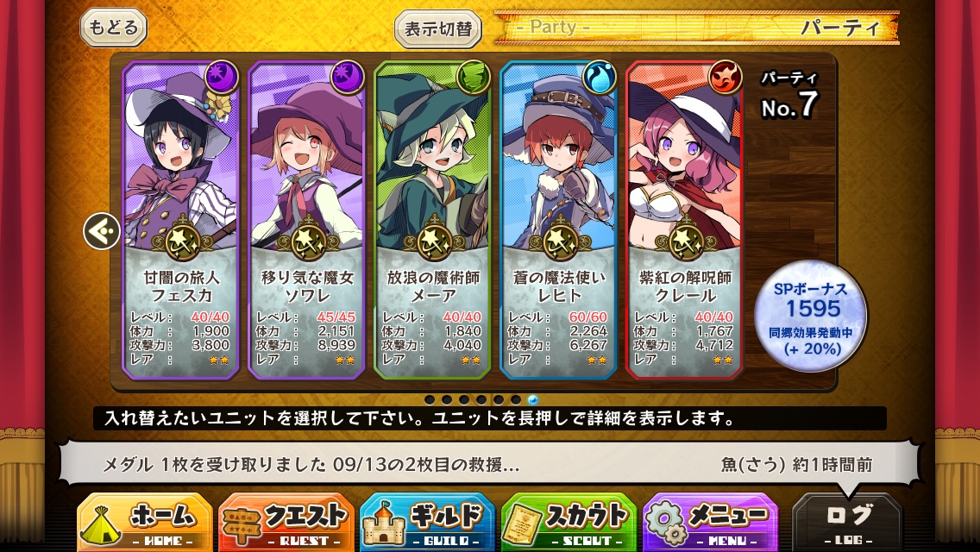Click the wind attribute icon on メーア card
The height and width of the screenshot is (552, 980).
[x=474, y=78]
